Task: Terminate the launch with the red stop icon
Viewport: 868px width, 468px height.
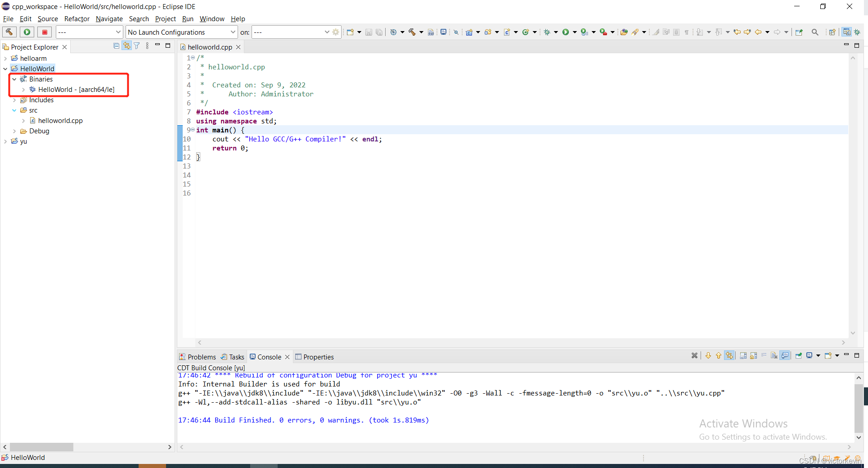Action: pos(45,32)
